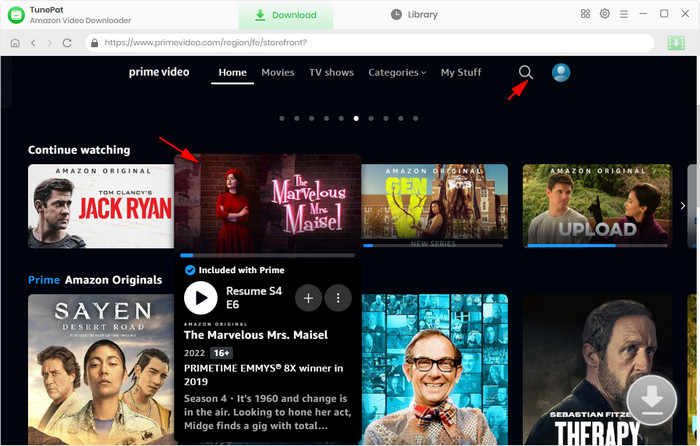Select the Home menu item
This screenshot has width=700, height=446.
click(x=233, y=72)
